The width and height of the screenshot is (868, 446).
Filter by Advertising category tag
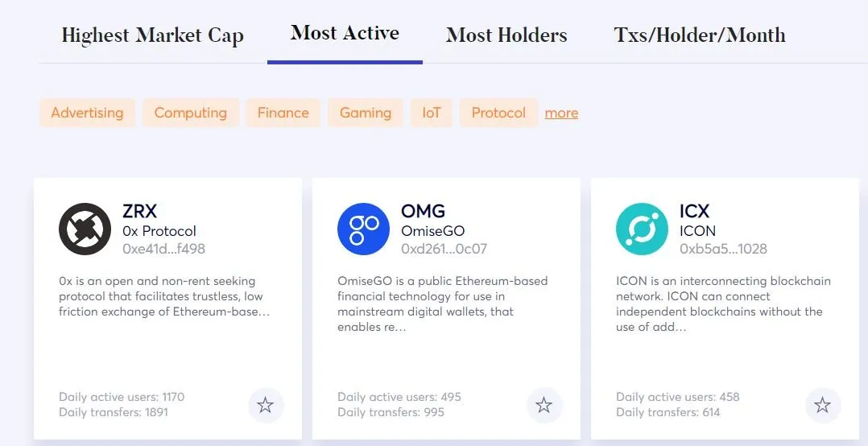88,113
